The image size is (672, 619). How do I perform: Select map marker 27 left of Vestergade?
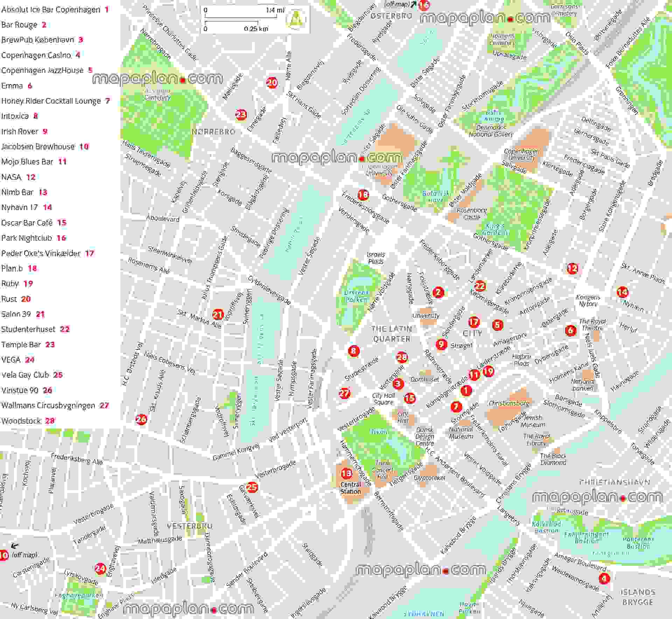pyautogui.click(x=344, y=393)
